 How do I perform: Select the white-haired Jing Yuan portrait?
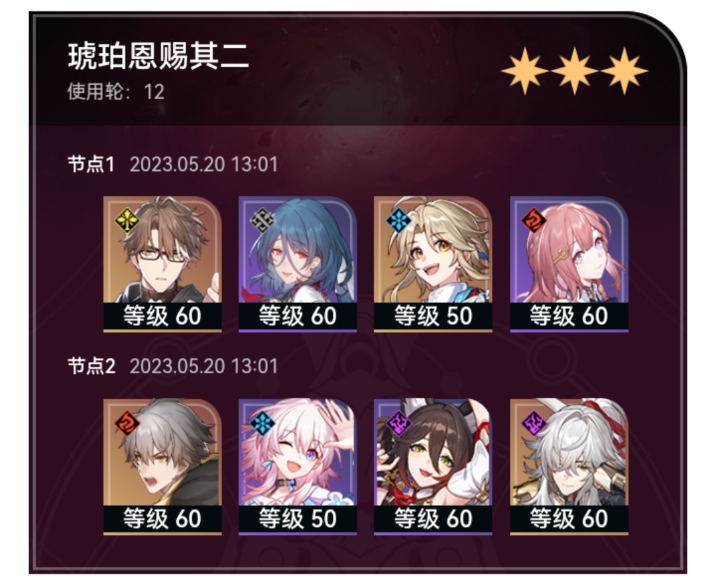[x=569, y=467]
